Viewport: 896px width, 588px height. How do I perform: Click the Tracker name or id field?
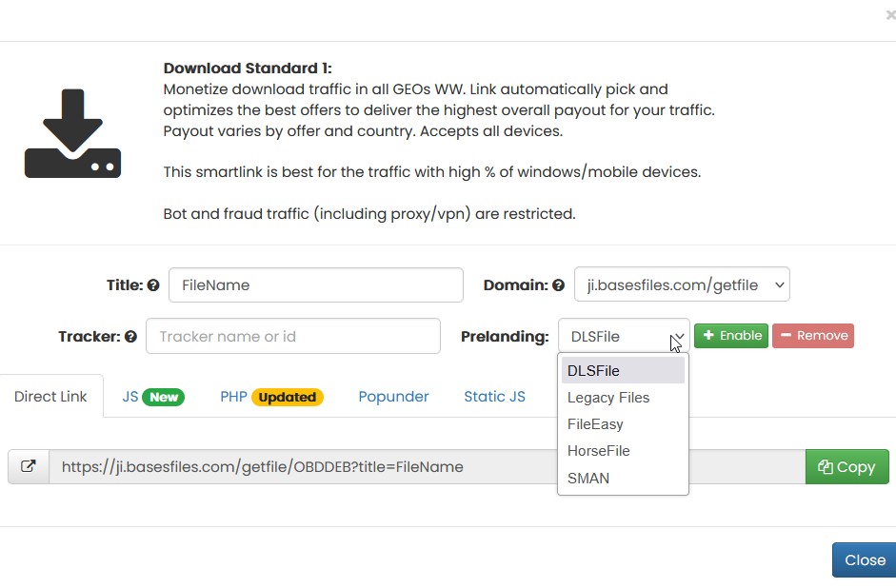click(293, 336)
